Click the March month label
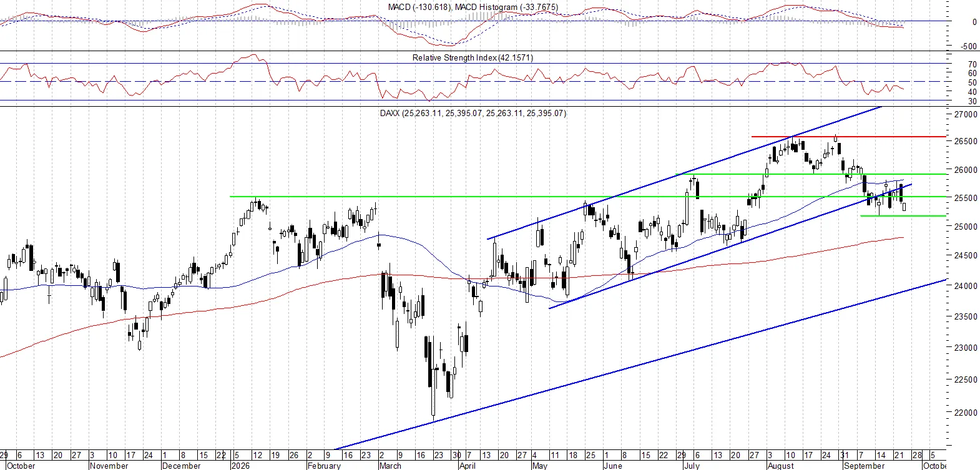The height and width of the screenshot is (470, 980). (x=391, y=466)
